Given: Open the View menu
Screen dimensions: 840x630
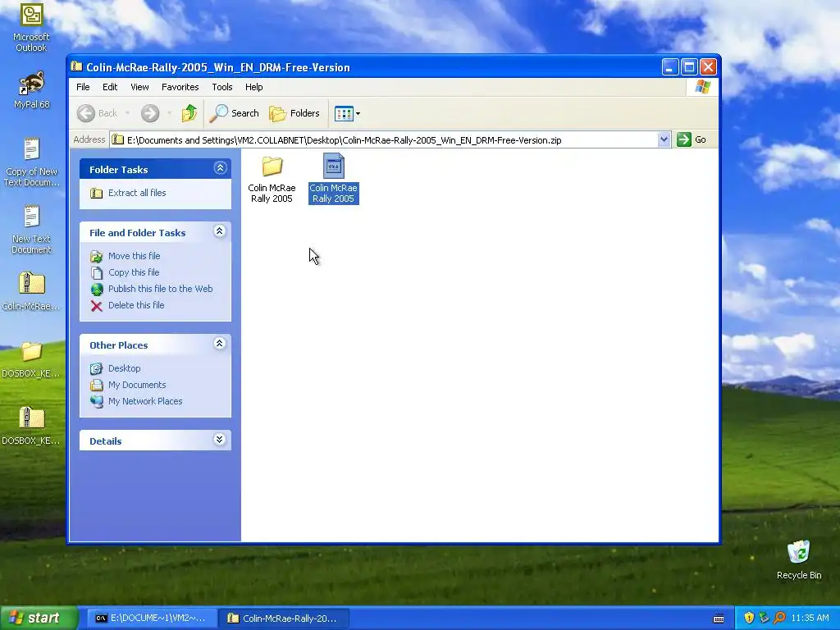Looking at the screenshot, I should point(139,87).
